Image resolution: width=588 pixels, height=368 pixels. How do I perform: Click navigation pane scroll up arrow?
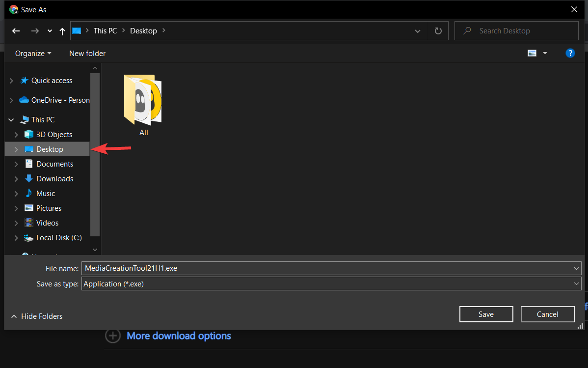tap(95, 68)
